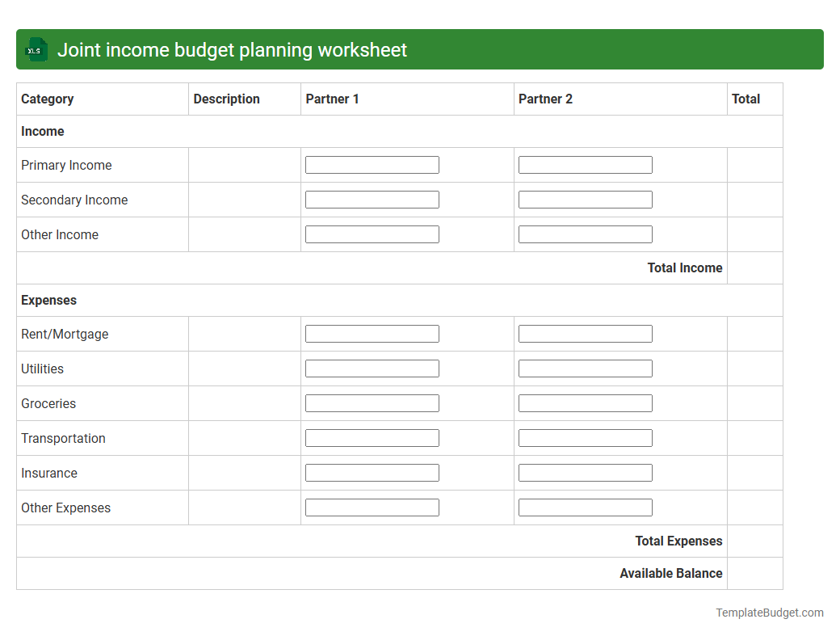Click the Rent/Mortgage Partner 1 input box
This screenshot has width=840, height=636.
click(372, 333)
